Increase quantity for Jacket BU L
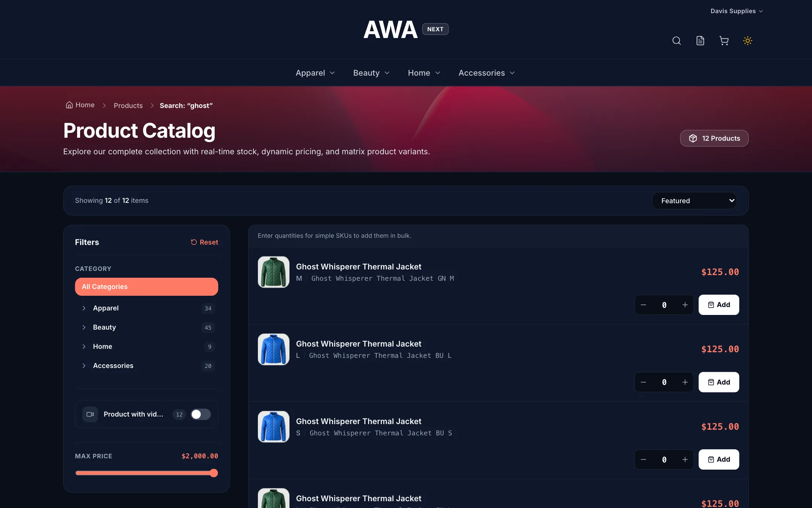The image size is (812, 508). coord(685,382)
